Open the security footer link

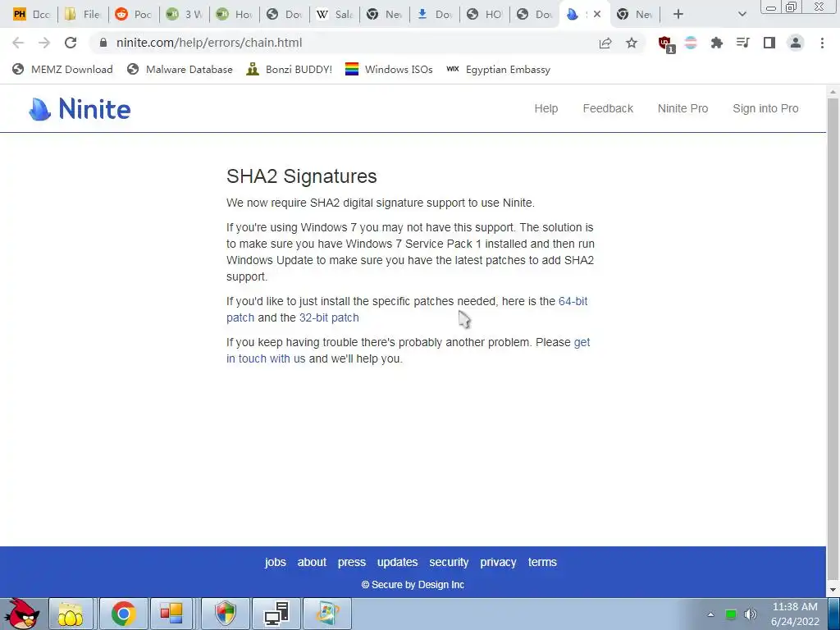tap(449, 562)
